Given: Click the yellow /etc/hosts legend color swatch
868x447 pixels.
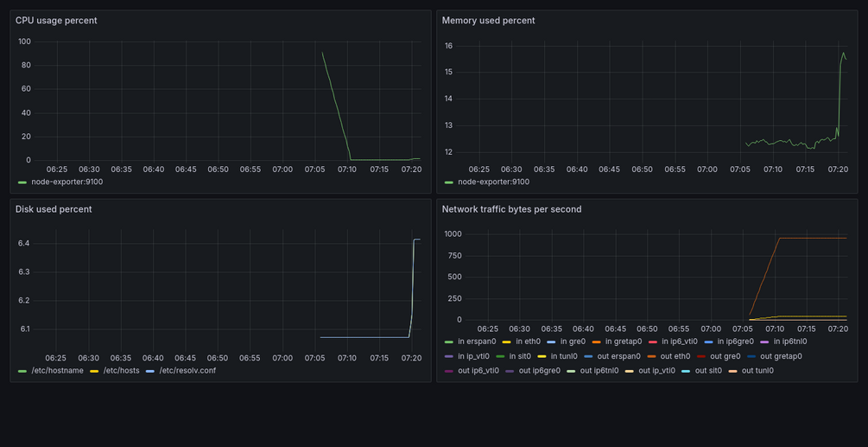Looking at the screenshot, I should click(x=94, y=371).
